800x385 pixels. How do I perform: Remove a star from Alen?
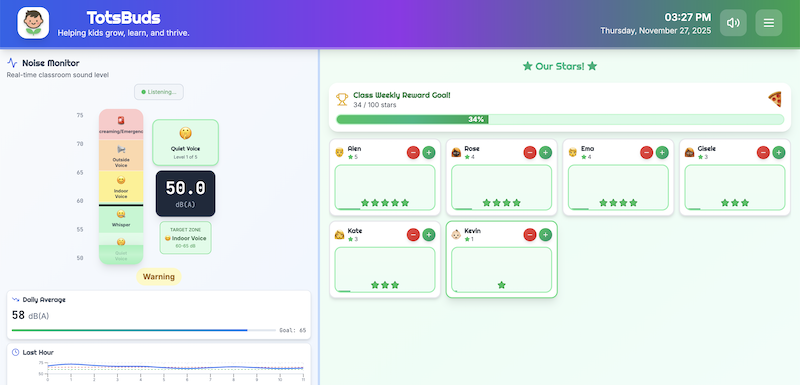pyautogui.click(x=413, y=152)
